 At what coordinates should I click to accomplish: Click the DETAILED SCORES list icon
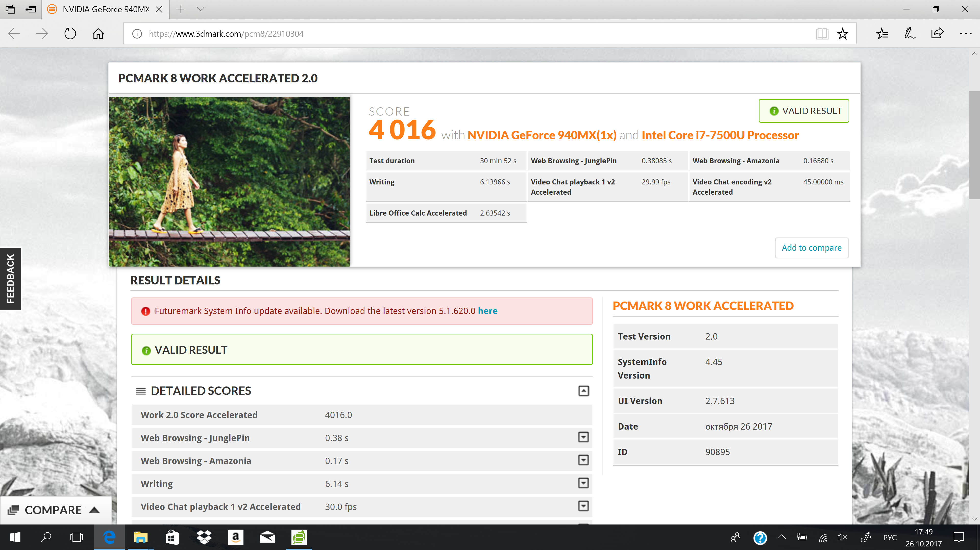coord(141,391)
